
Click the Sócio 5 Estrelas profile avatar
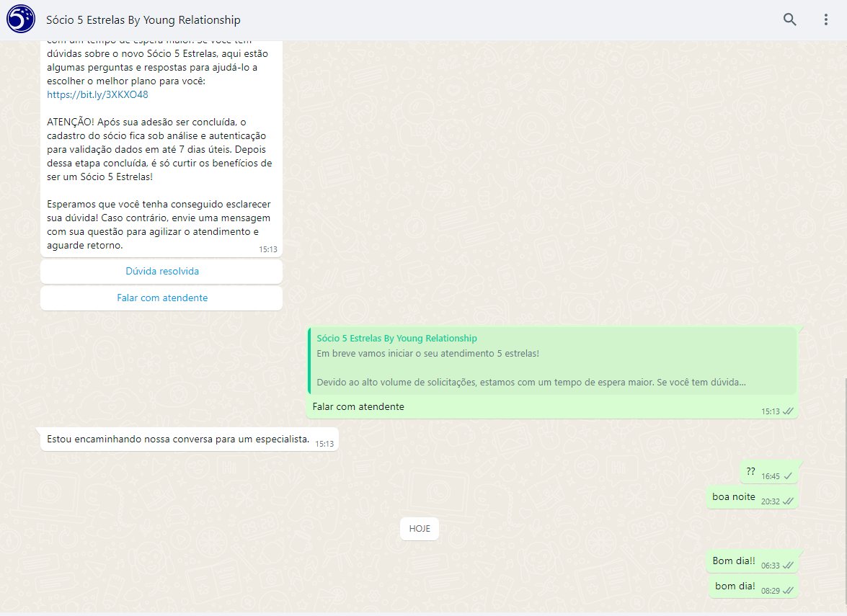20,19
